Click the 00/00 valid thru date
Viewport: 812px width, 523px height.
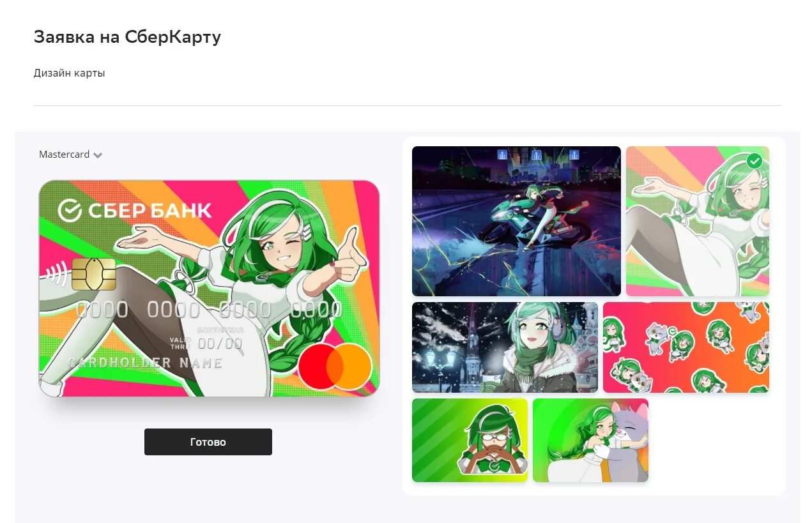click(x=220, y=344)
